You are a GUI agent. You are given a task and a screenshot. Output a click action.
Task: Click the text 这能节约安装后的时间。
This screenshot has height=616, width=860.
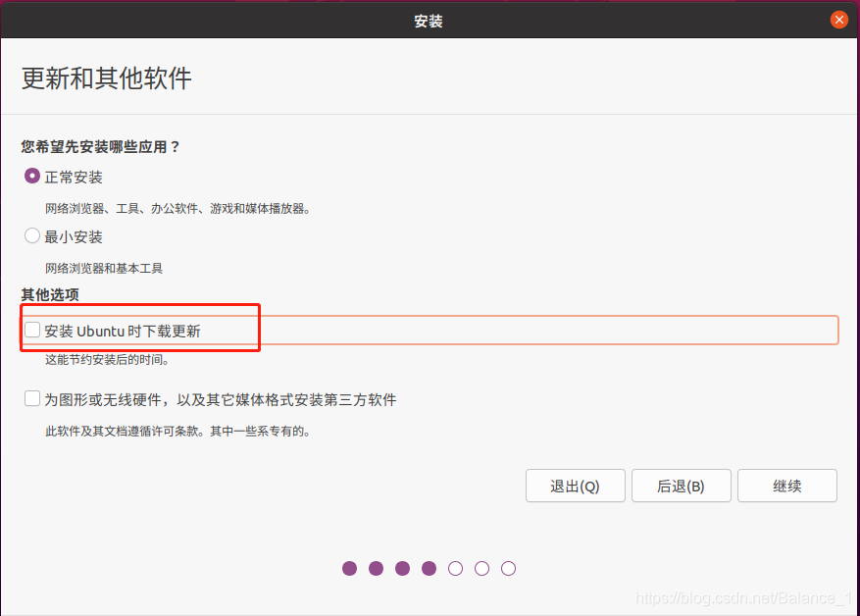click(x=109, y=360)
